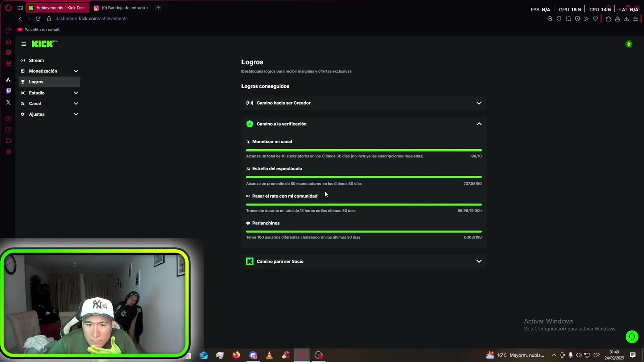Open the green support chat bubble

click(x=632, y=337)
